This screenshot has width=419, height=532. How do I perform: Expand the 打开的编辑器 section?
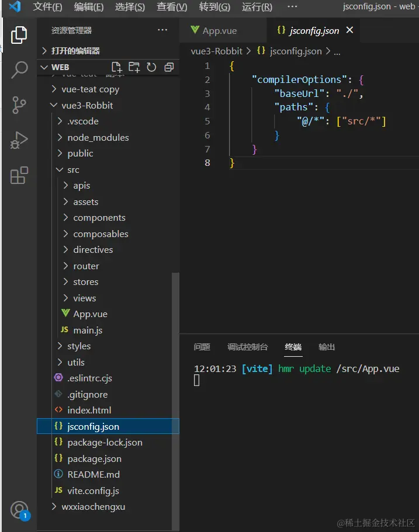point(108,51)
